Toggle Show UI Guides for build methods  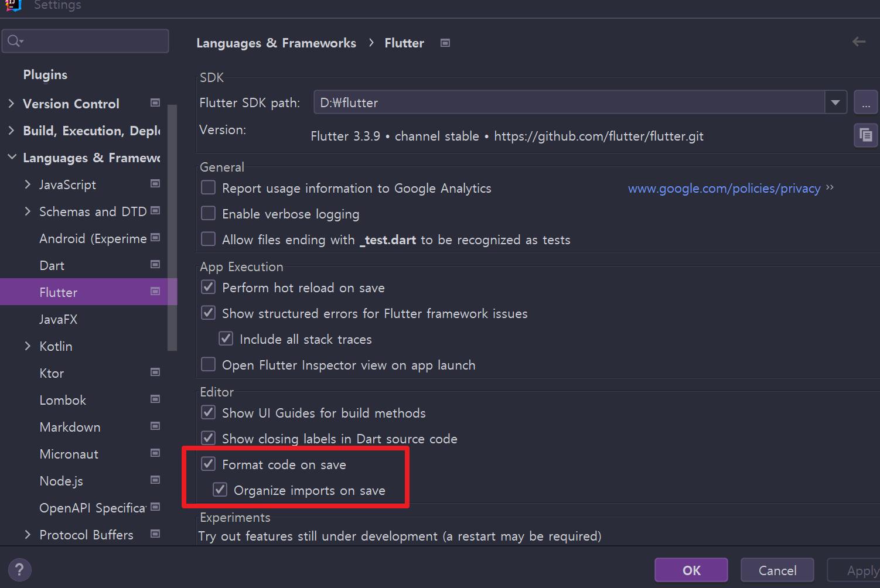[x=208, y=412]
